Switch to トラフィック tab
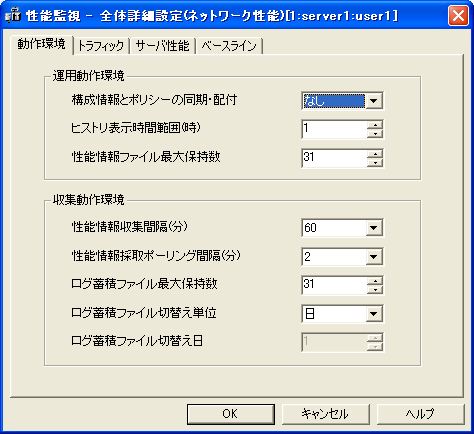Image resolution: width=474 pixels, height=434 pixels. coord(101,46)
